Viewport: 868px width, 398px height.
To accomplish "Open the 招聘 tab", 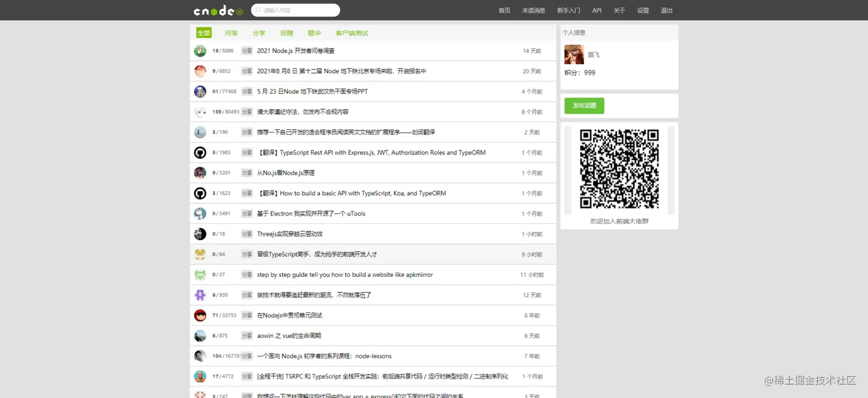I will (x=286, y=33).
